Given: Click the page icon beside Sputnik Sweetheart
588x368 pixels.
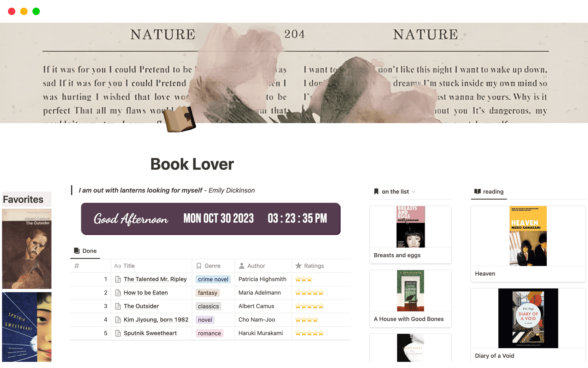Looking at the screenshot, I should [118, 333].
